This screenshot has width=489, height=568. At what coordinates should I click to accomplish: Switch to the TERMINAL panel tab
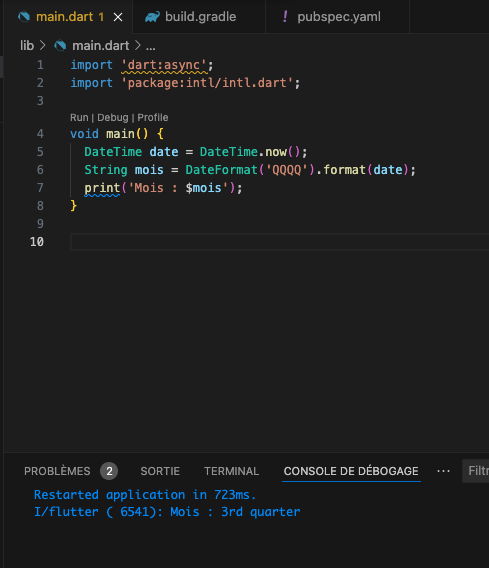tap(231, 471)
